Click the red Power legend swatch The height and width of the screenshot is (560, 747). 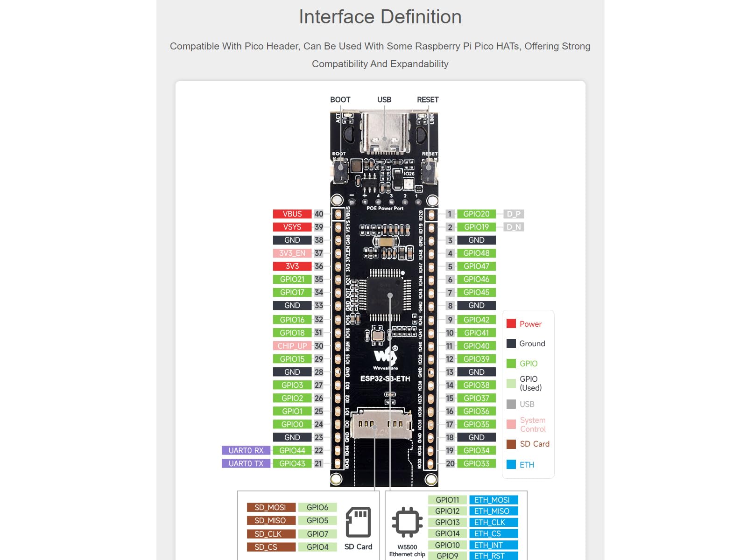coord(511,324)
